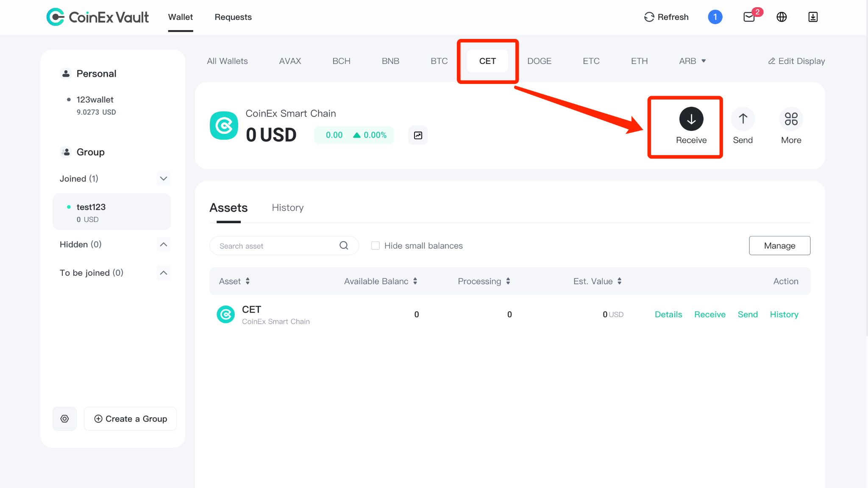Image resolution: width=868 pixels, height=488 pixels.
Task: Click the 0 USD balance heading
Action: click(271, 135)
